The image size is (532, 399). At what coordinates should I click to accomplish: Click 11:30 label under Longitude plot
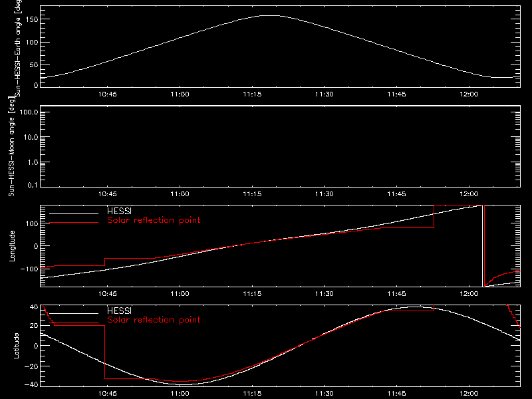[x=325, y=294]
